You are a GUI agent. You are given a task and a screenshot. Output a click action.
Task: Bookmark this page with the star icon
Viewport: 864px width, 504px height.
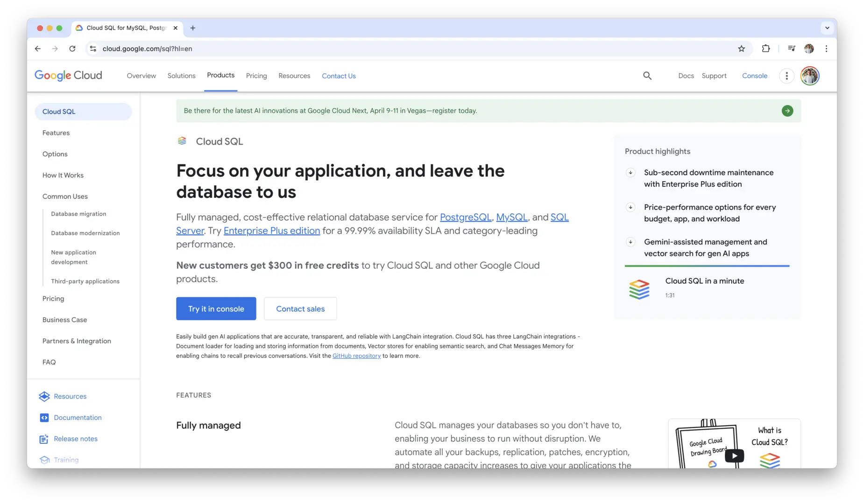(741, 49)
